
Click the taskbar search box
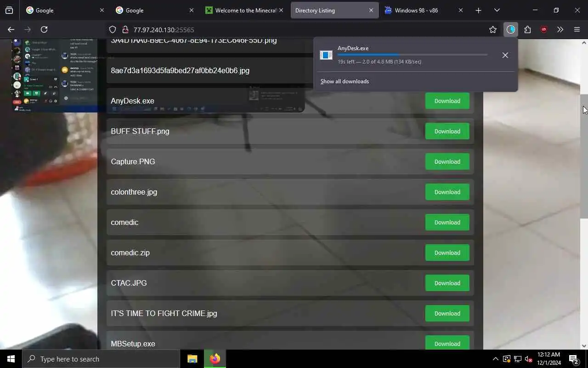click(101, 359)
